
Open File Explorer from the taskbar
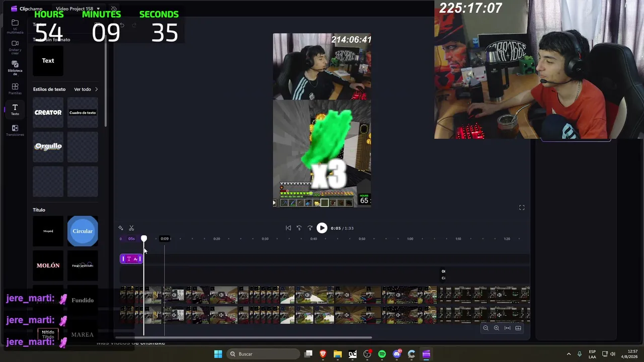(x=338, y=354)
